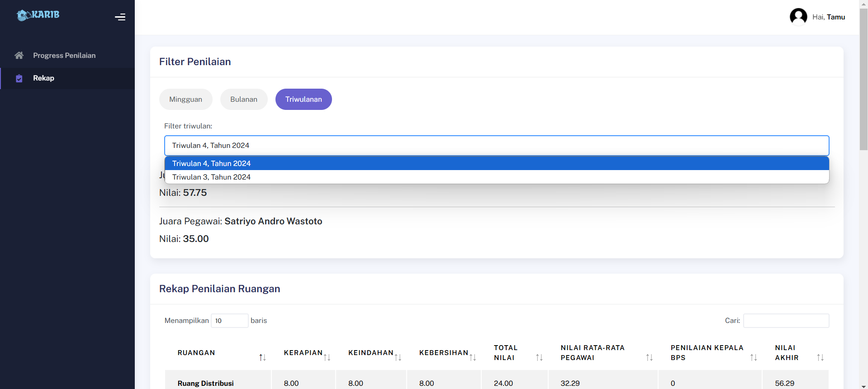
Task: Sort table by Keindahan column arrows
Action: 398,357
